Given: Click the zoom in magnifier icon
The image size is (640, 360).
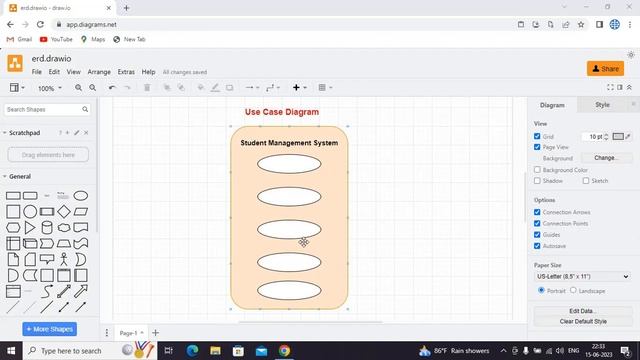Looking at the screenshot, I should coord(78,88).
